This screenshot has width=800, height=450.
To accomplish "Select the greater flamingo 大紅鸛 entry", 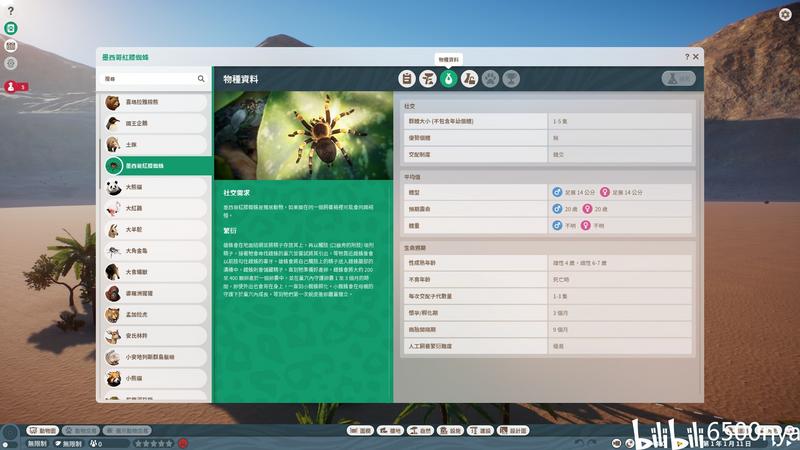I will click(156, 208).
